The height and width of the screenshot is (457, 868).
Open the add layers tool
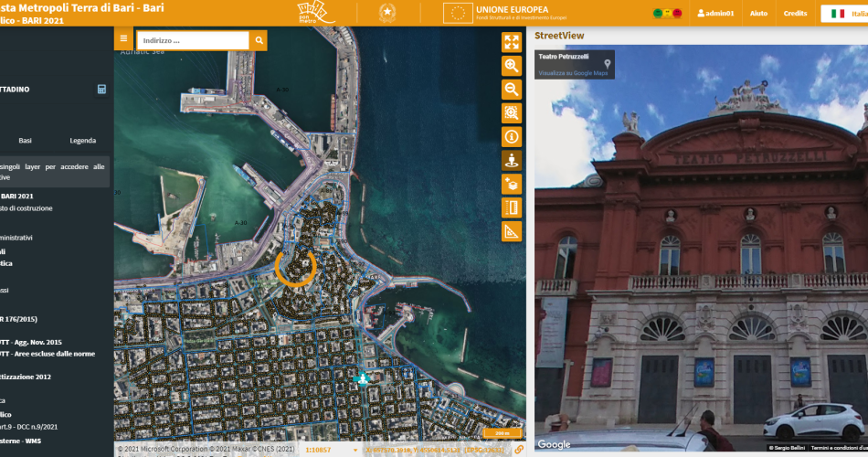pyautogui.click(x=512, y=184)
